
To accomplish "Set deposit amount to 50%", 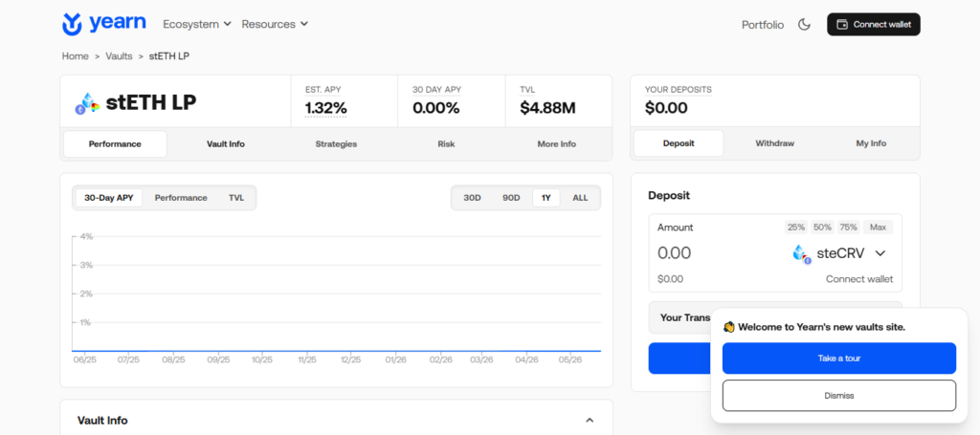I will point(822,228).
